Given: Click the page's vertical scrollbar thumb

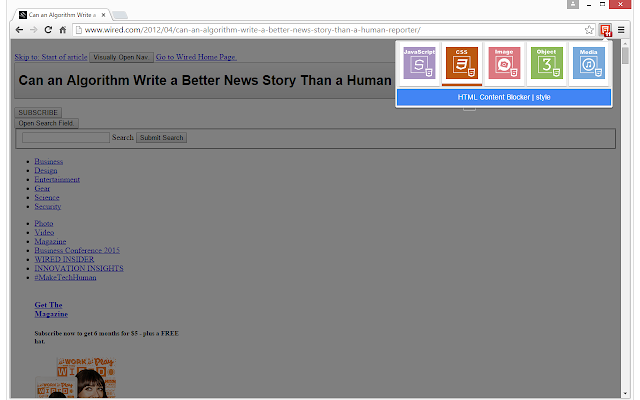Looking at the screenshot, I should (x=625, y=55).
